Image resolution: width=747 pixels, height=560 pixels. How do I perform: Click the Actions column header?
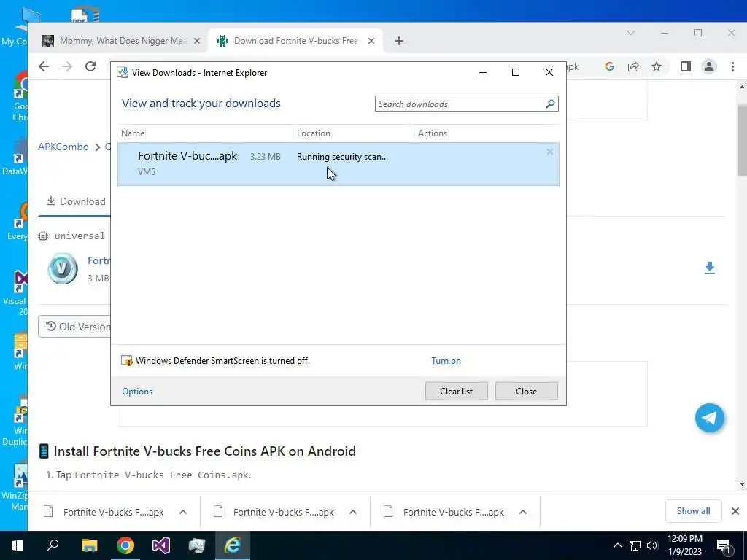[433, 133]
